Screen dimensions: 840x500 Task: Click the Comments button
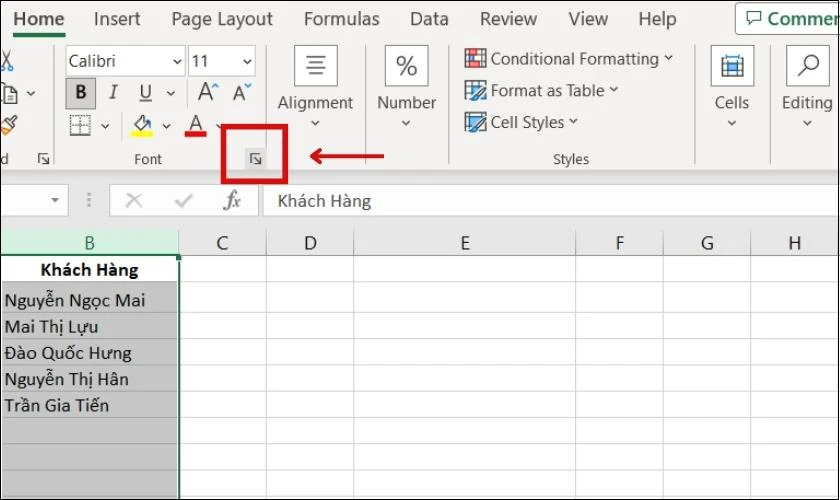pos(788,19)
